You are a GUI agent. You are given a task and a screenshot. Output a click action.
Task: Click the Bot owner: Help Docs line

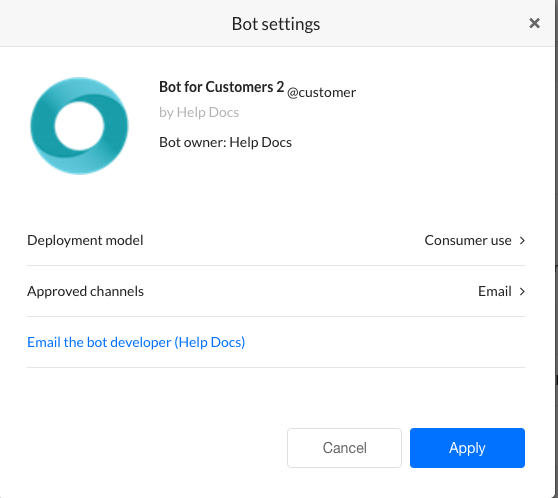point(225,142)
